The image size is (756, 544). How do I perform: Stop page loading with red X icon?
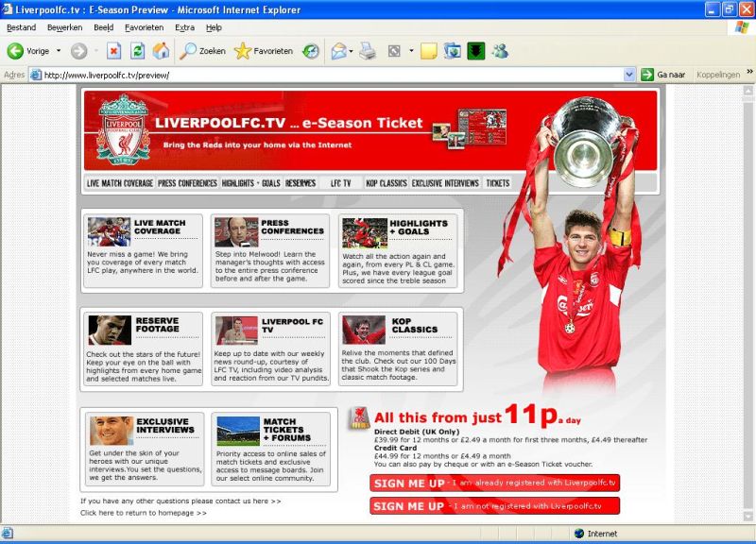click(x=113, y=51)
